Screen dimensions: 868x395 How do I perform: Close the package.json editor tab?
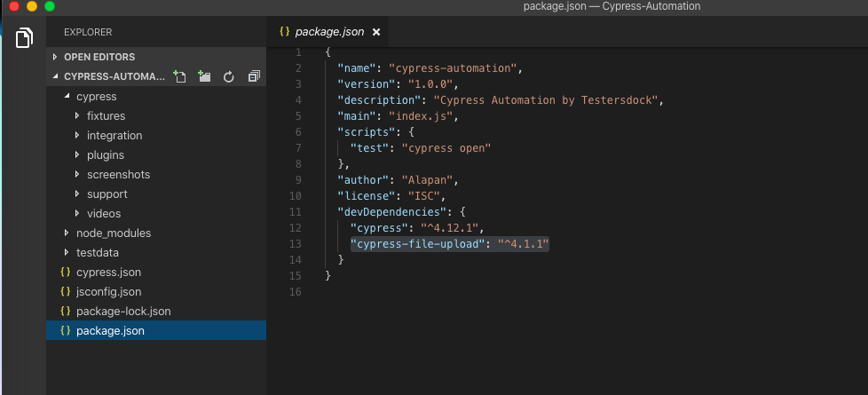[x=376, y=32]
